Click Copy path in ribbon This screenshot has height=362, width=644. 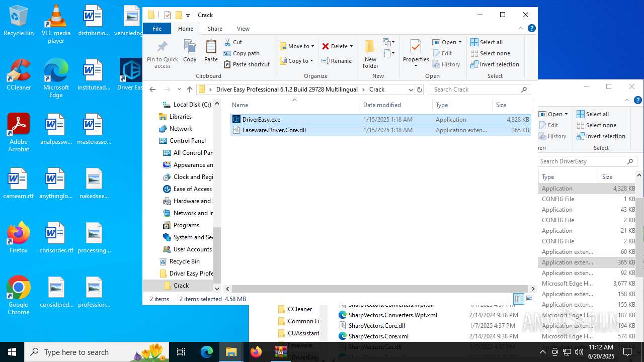242,53
